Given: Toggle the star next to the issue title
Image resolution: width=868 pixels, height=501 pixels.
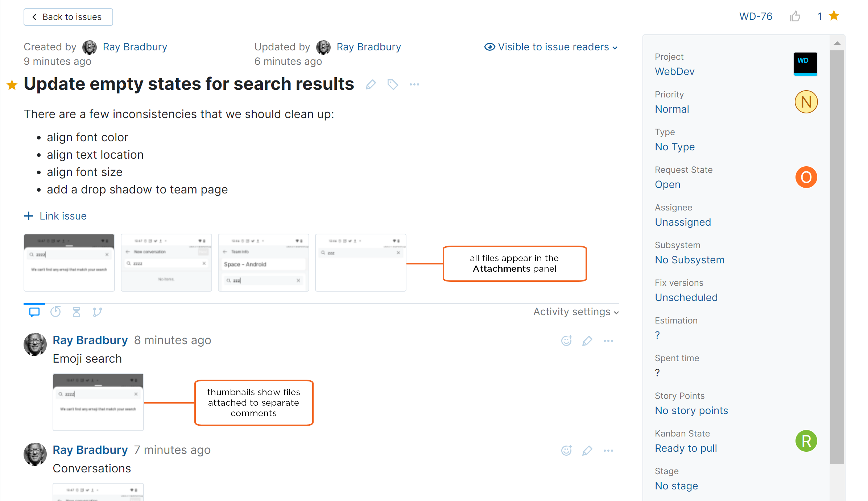Looking at the screenshot, I should click(12, 85).
